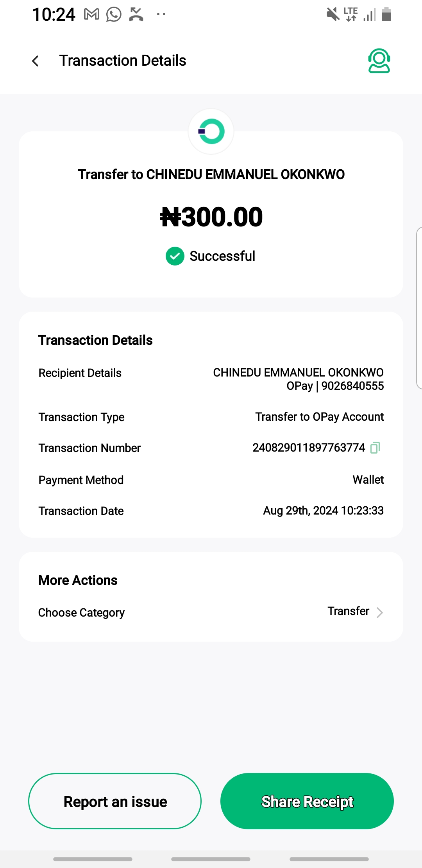Tap the ₦300.00 amount text
The width and height of the screenshot is (422, 868).
(211, 217)
